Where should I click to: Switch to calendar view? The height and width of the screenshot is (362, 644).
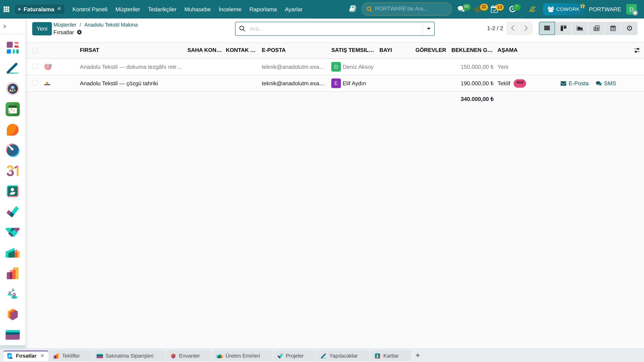click(x=613, y=28)
